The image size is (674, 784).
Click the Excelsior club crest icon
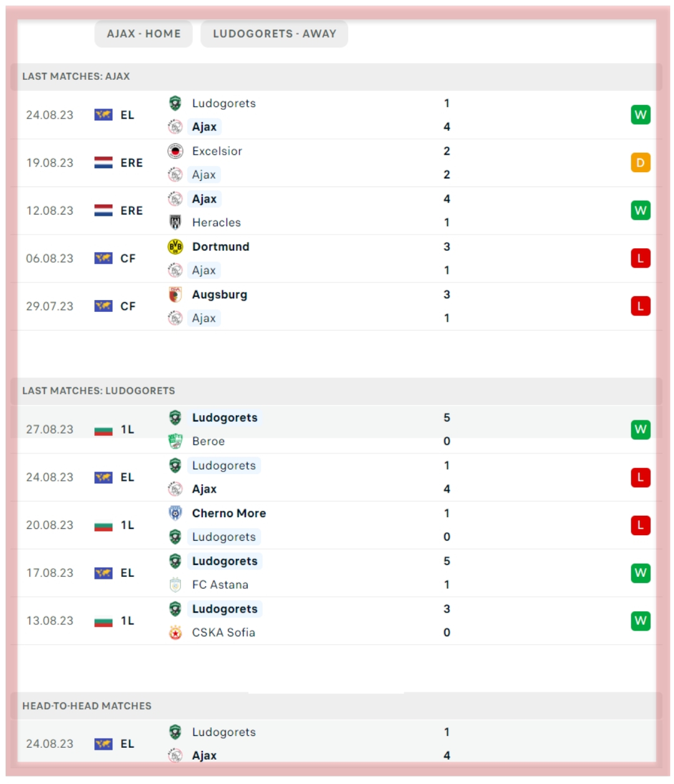pyautogui.click(x=175, y=151)
